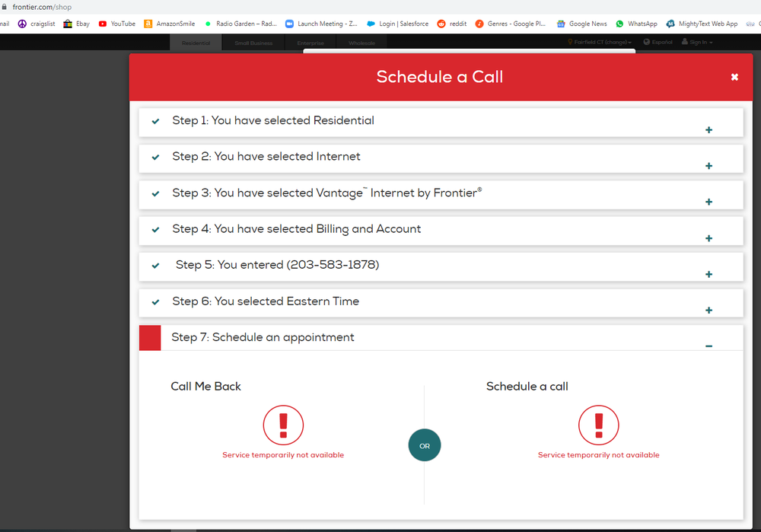Open the Google News bookmark
The image size is (761, 532).
pos(582,24)
